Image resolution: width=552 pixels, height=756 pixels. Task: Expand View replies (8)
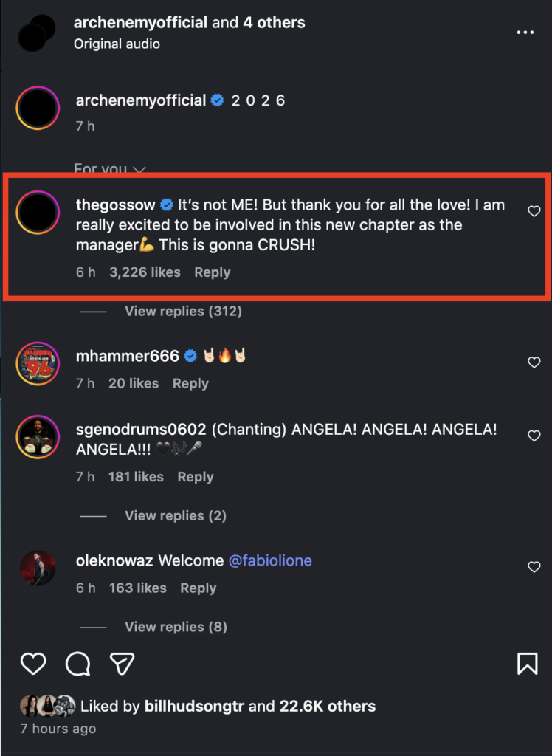[x=176, y=627]
